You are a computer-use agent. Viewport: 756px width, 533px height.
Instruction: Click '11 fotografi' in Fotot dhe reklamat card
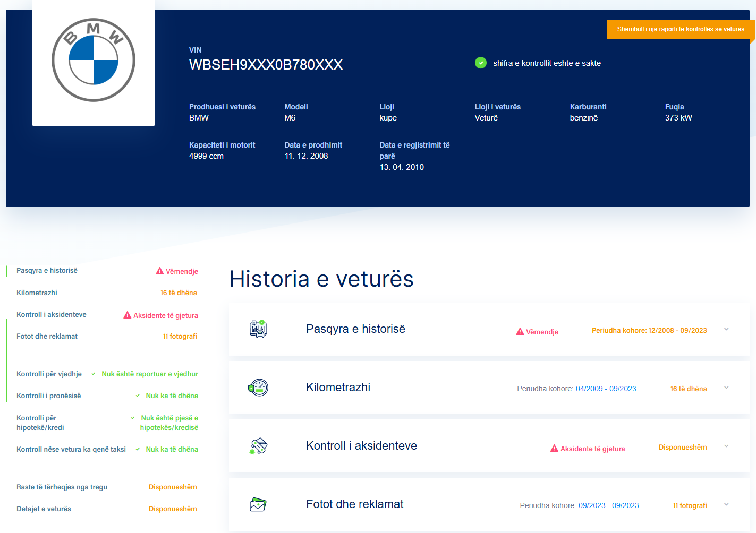tap(690, 506)
